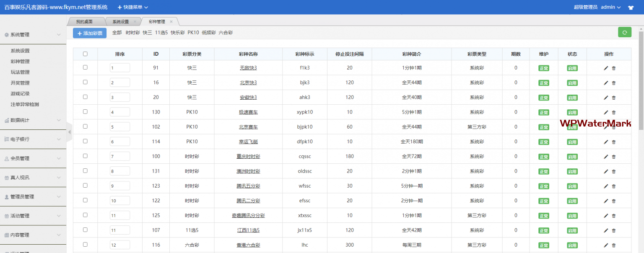Expand the 会员管理 sidebar section

pyautogui.click(x=33, y=158)
